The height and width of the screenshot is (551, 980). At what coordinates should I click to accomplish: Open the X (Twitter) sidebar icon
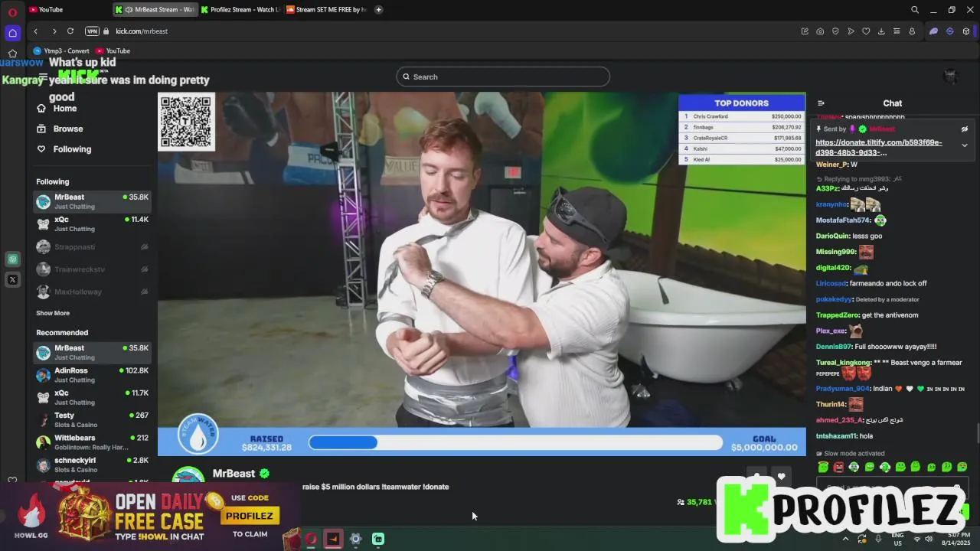[x=12, y=280]
